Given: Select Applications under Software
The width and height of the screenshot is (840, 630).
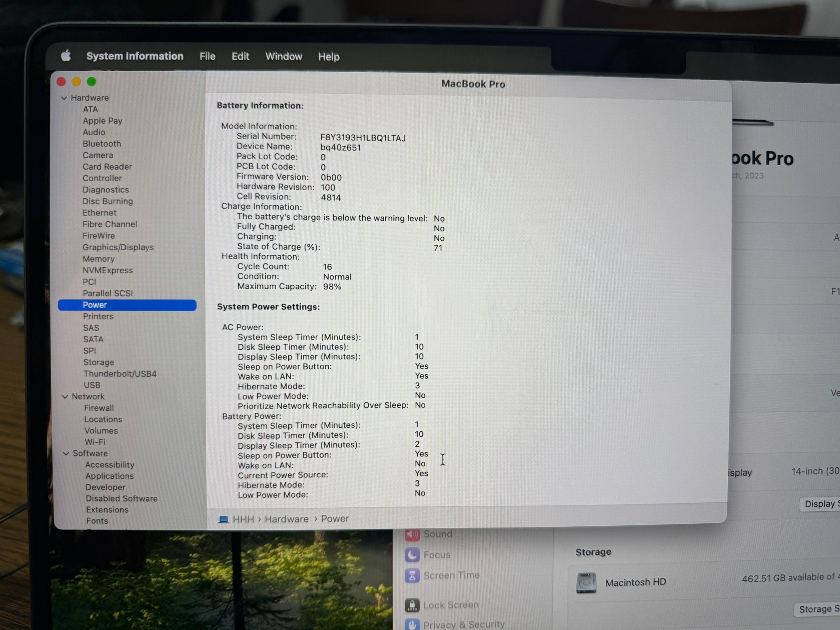Looking at the screenshot, I should point(109,476).
